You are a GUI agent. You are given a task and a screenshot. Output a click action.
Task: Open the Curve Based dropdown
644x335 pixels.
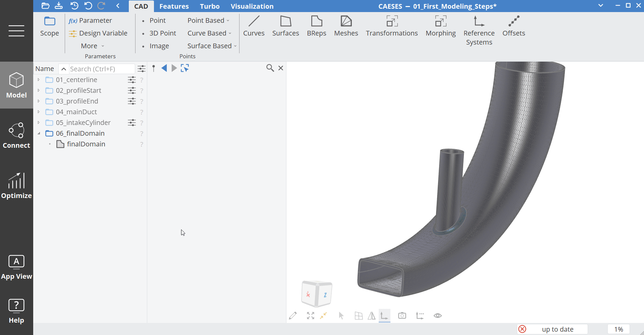pyautogui.click(x=209, y=33)
